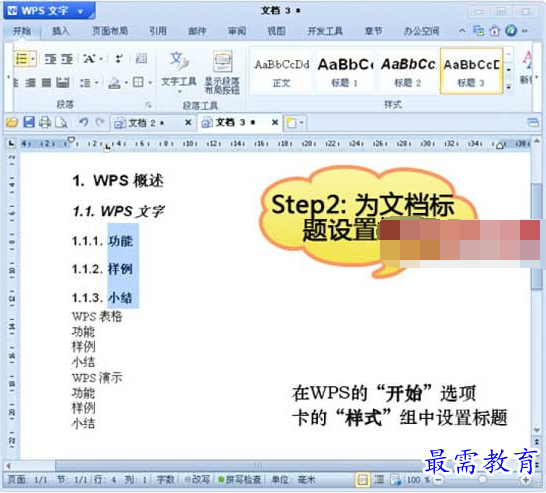Click the Chinese layout 'A' icon

click(89, 59)
